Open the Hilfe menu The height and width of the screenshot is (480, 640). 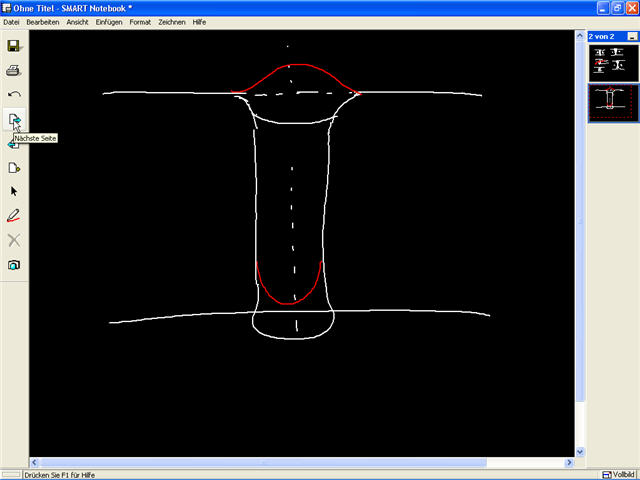tap(200, 22)
